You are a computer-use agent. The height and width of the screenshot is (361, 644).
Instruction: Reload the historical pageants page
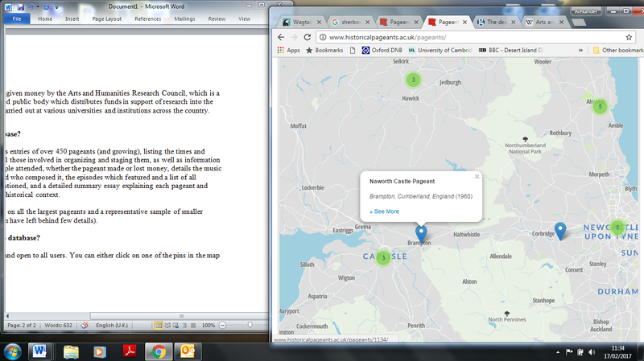pyautogui.click(x=308, y=37)
